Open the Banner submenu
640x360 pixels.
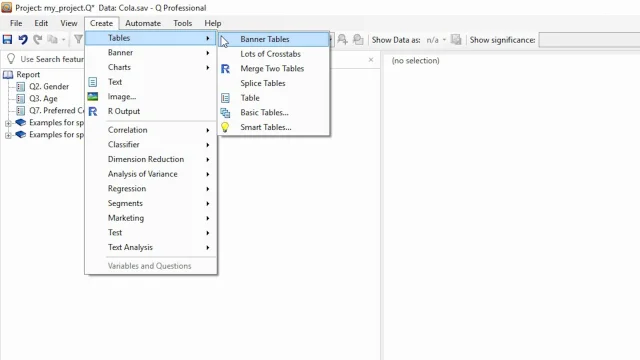pos(151,53)
